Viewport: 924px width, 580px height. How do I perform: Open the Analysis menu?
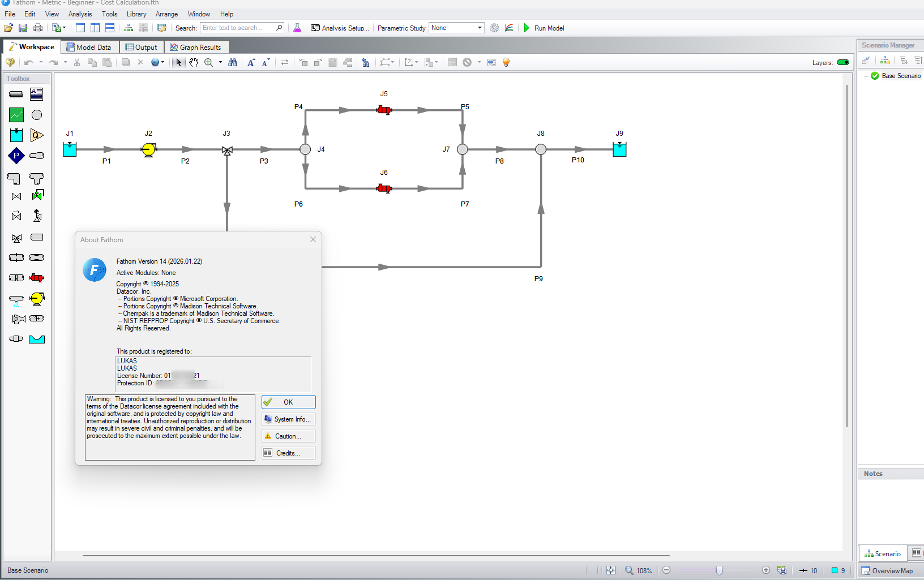(x=80, y=14)
